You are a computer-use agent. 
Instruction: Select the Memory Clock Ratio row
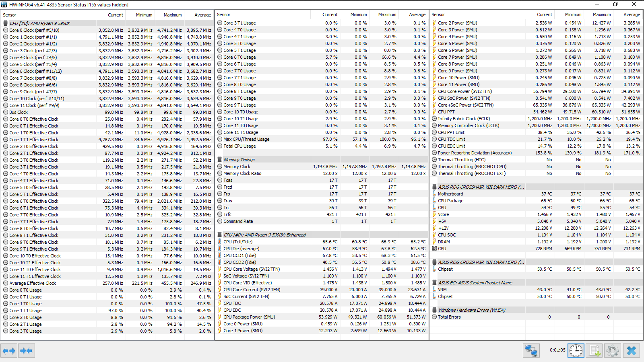tap(322, 173)
